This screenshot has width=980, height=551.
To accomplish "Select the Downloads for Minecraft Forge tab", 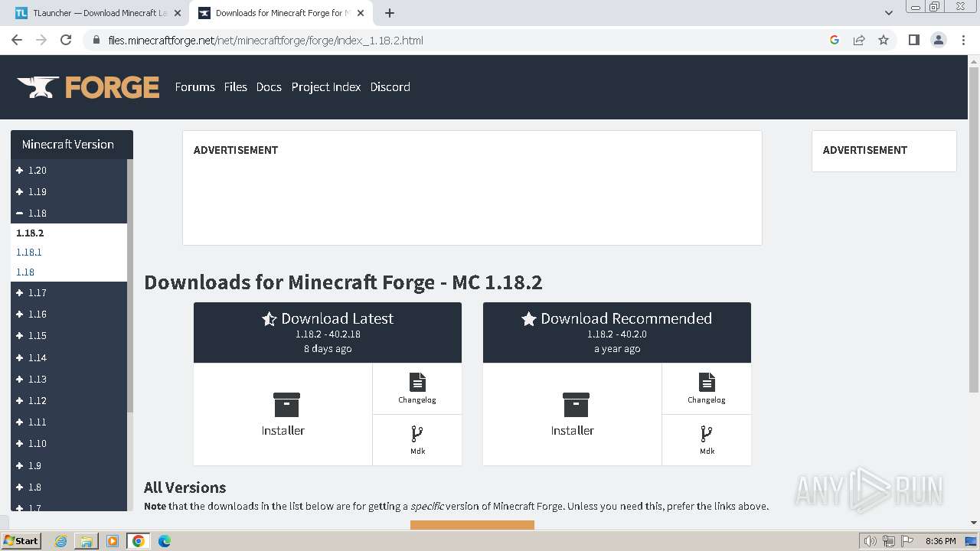I will (x=282, y=13).
